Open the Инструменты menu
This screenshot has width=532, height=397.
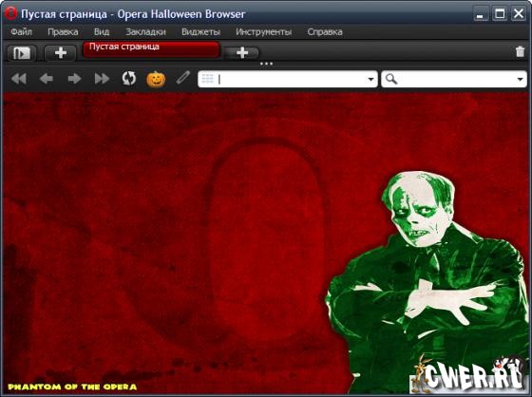tap(264, 32)
